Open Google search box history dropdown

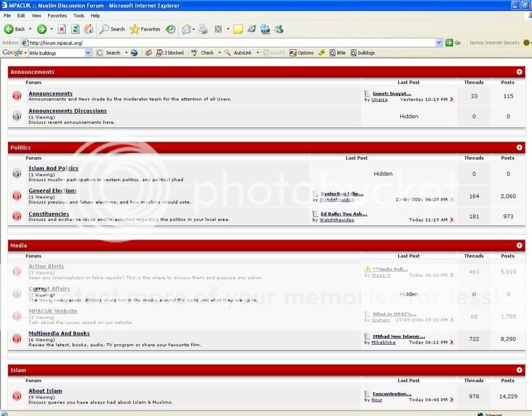tap(88, 53)
